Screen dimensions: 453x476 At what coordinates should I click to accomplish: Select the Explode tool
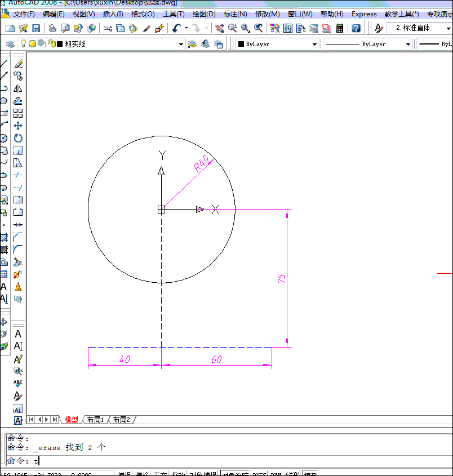[18, 274]
